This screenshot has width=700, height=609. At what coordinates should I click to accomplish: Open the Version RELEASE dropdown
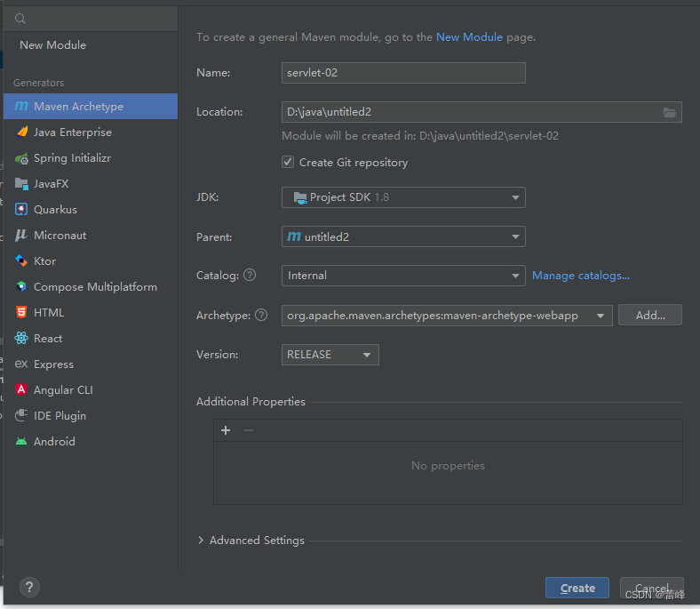click(x=330, y=355)
